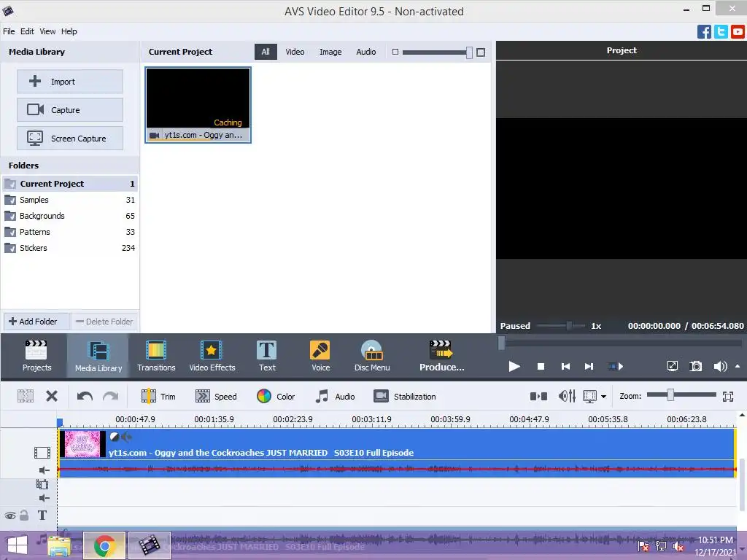This screenshot has height=560, width=747.
Task: Set the smallest thumbnail size icon
Action: click(395, 52)
